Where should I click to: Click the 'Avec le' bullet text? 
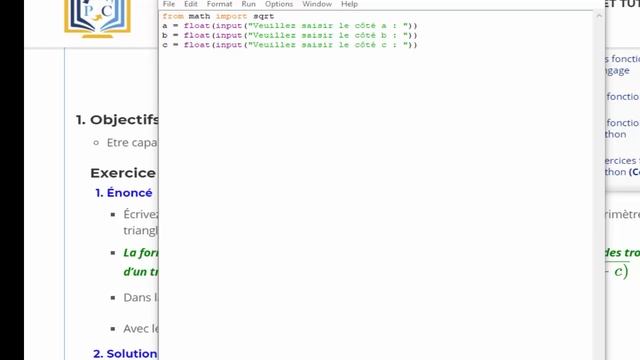pyautogui.click(x=141, y=329)
